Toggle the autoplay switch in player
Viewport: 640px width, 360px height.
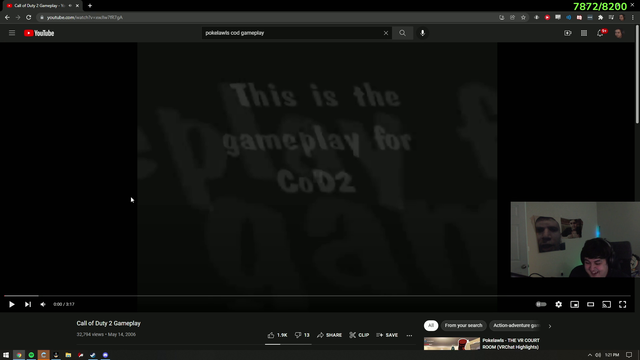(541, 304)
